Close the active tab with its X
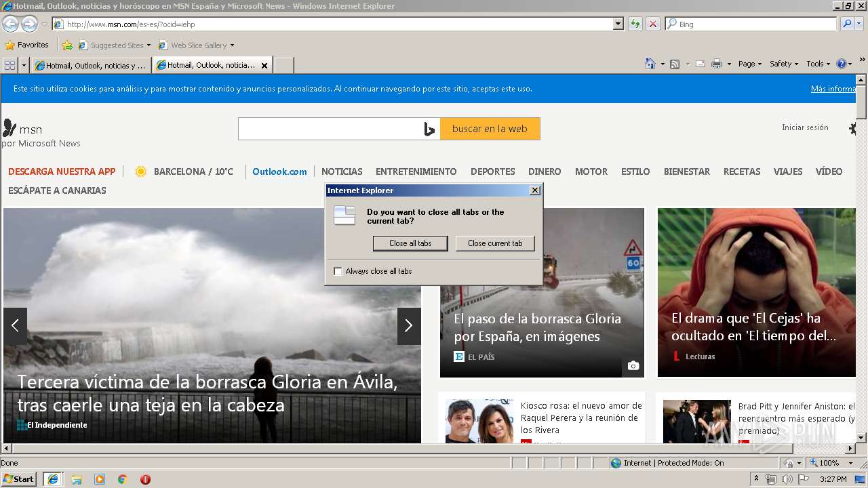 (264, 66)
